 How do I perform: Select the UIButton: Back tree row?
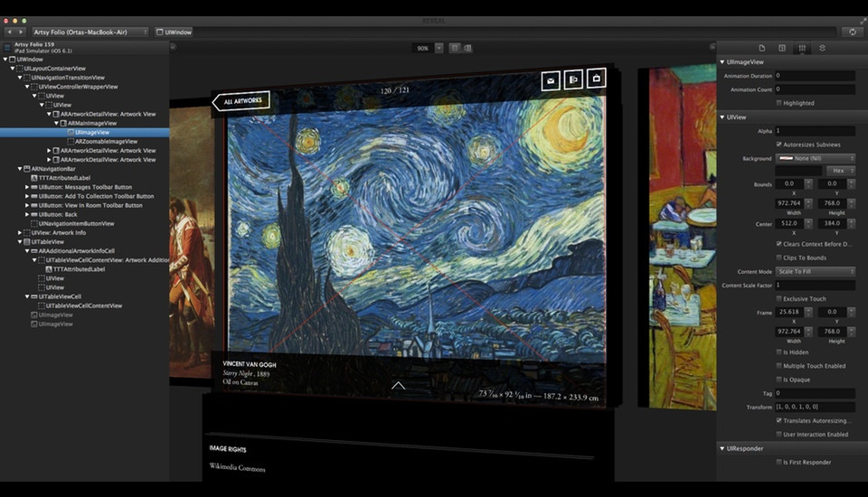pyautogui.click(x=85, y=214)
